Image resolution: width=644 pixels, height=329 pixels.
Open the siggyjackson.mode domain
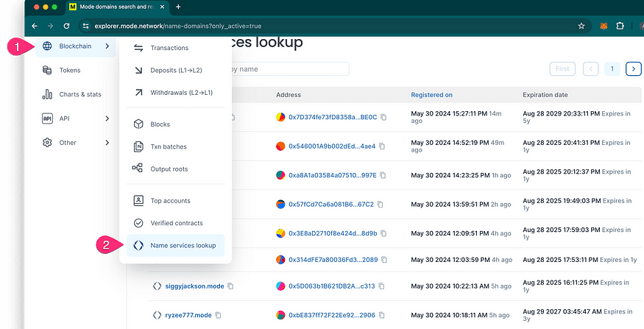click(195, 286)
